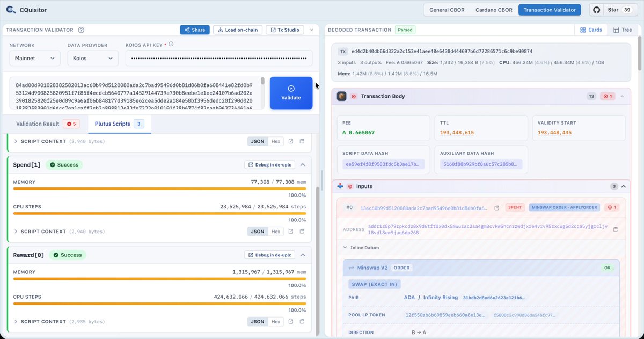
Task: Open the Data Provider dropdown set to Koios
Action: [x=93, y=58]
